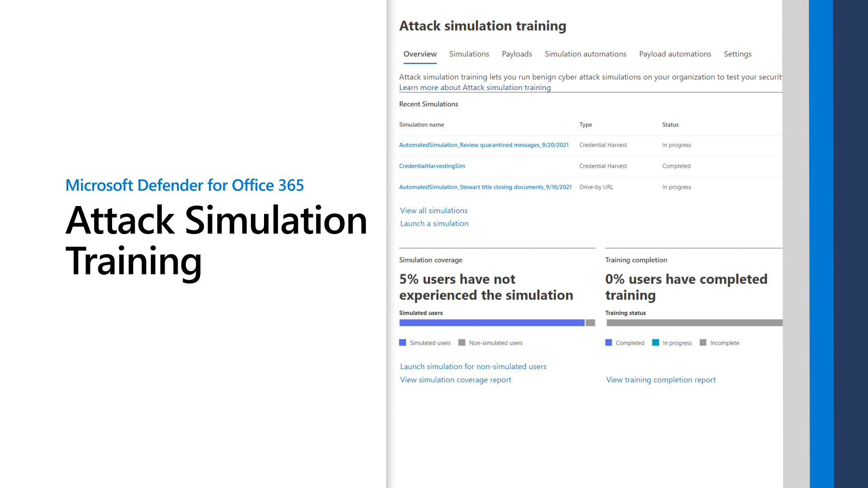
Task: Click the In progress teal legend swatch
Action: [656, 343]
